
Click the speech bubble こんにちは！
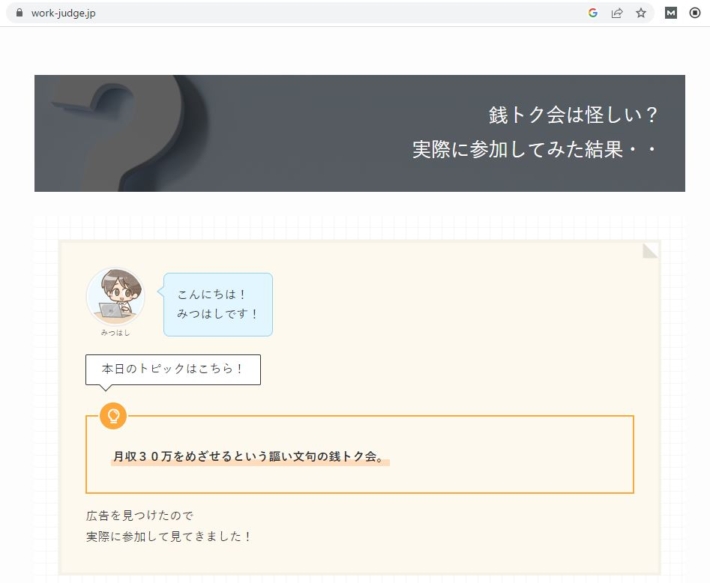[x=218, y=305]
